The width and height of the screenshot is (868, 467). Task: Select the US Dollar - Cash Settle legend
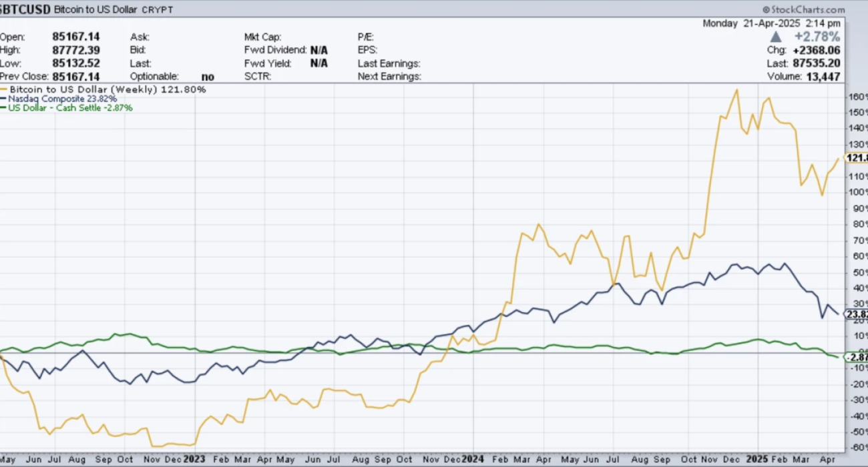(x=71, y=107)
